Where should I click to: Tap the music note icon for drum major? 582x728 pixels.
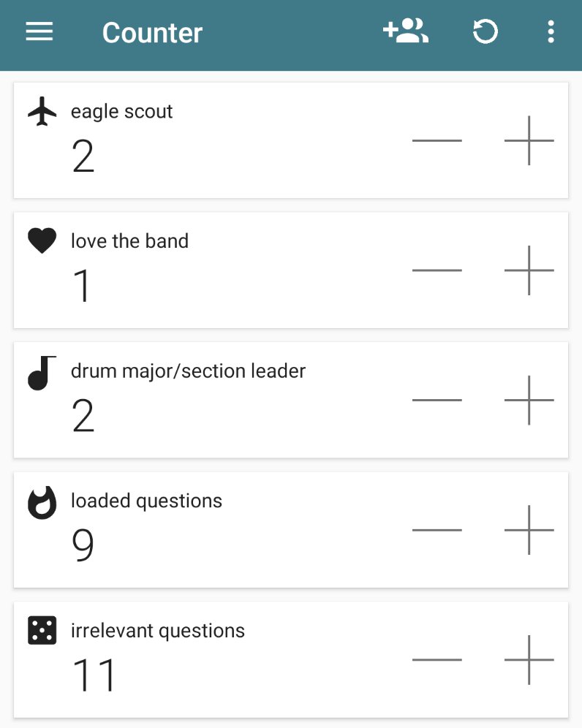(x=42, y=373)
